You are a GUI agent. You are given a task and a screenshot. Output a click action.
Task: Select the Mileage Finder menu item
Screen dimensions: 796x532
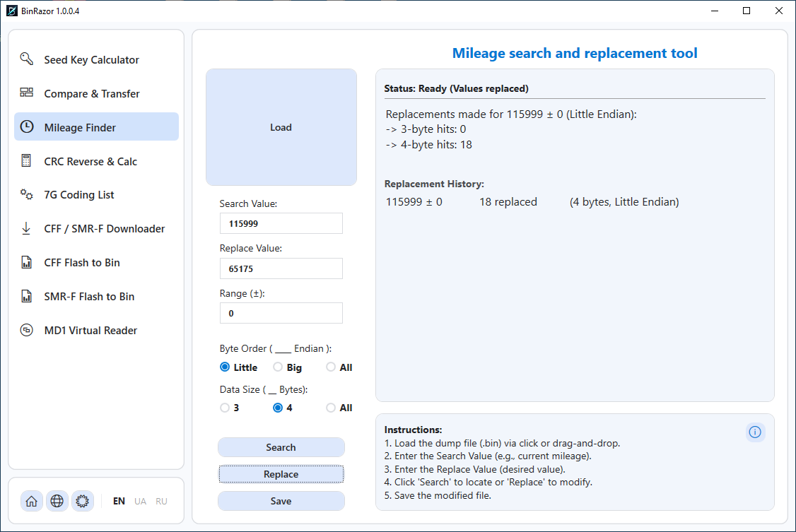tap(96, 126)
